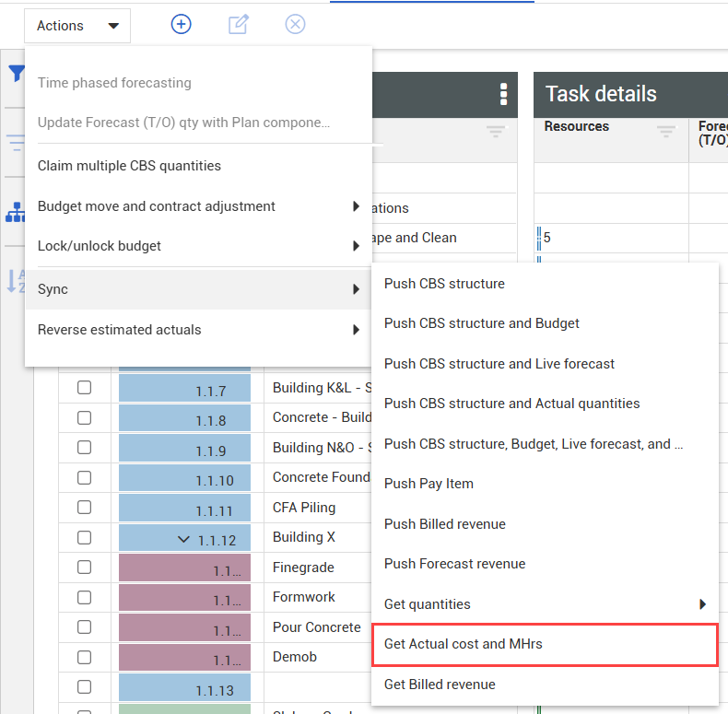Screen dimensions: 728x714
Task: Click the A-Z sort icon in sidebar
Action: click(x=16, y=281)
